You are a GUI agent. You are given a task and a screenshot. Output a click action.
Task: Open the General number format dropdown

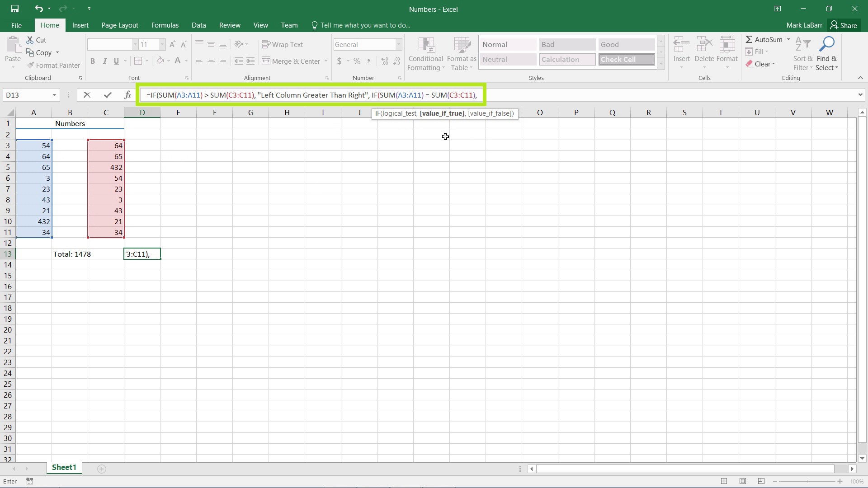(398, 44)
